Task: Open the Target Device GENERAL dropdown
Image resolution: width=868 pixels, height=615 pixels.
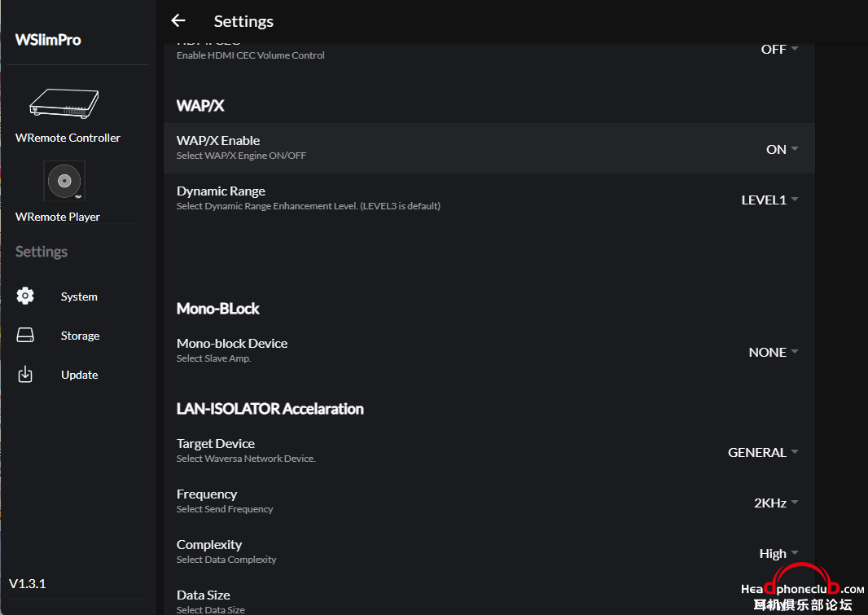Action: point(763,452)
